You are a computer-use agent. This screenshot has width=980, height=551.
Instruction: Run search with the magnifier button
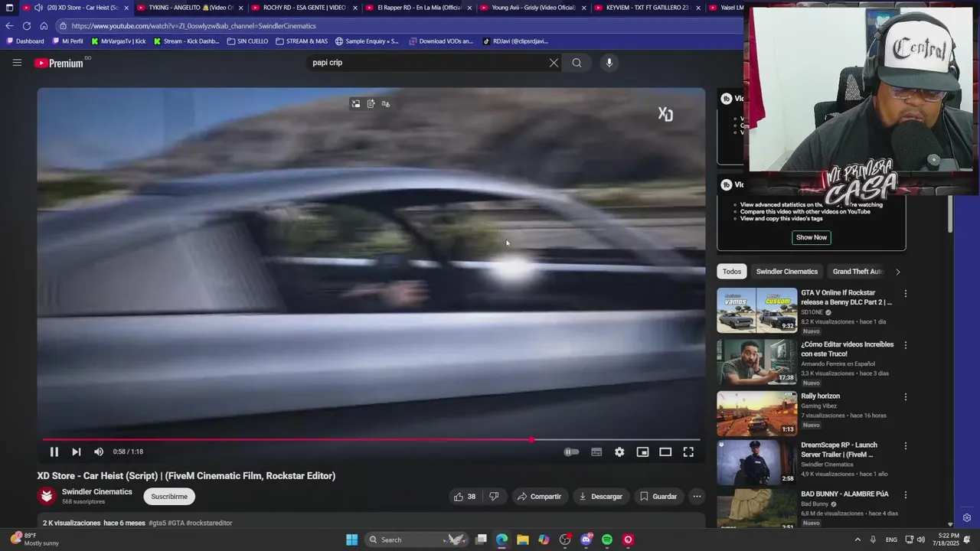pos(577,63)
